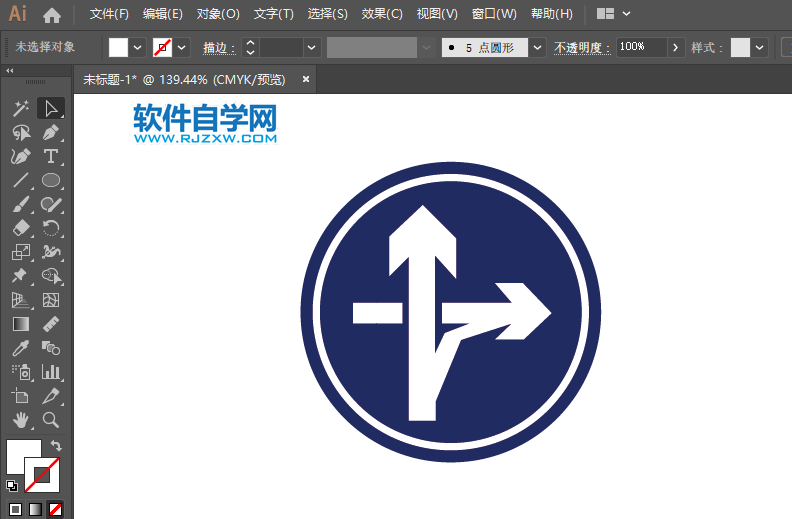Open the 对象(O) menu
The height and width of the screenshot is (519, 792).
pyautogui.click(x=218, y=14)
